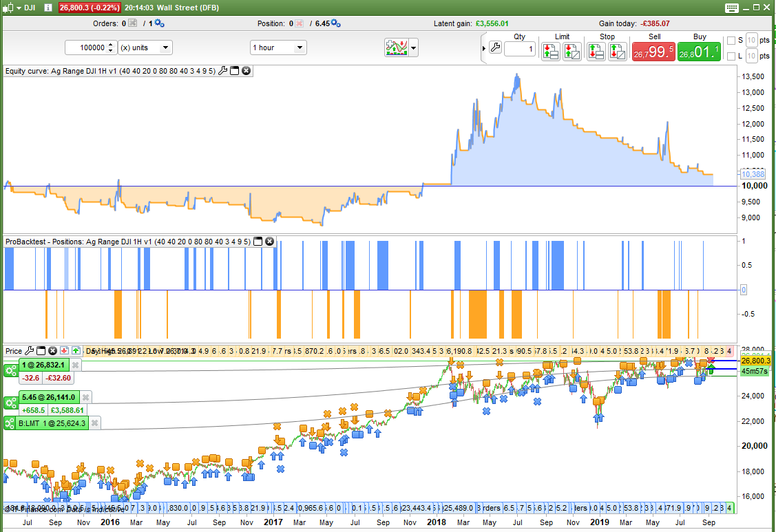Click the red down-arrow icon in Price panel
This screenshot has width=776, height=532.
point(63,351)
